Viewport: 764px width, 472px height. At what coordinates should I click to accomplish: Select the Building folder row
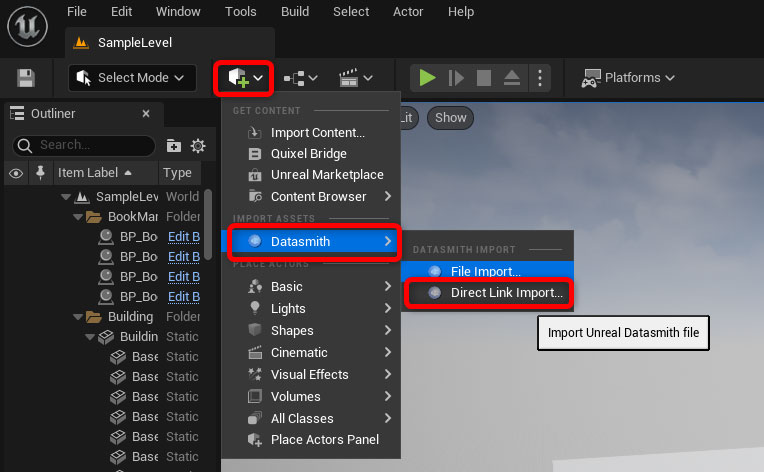105,317
